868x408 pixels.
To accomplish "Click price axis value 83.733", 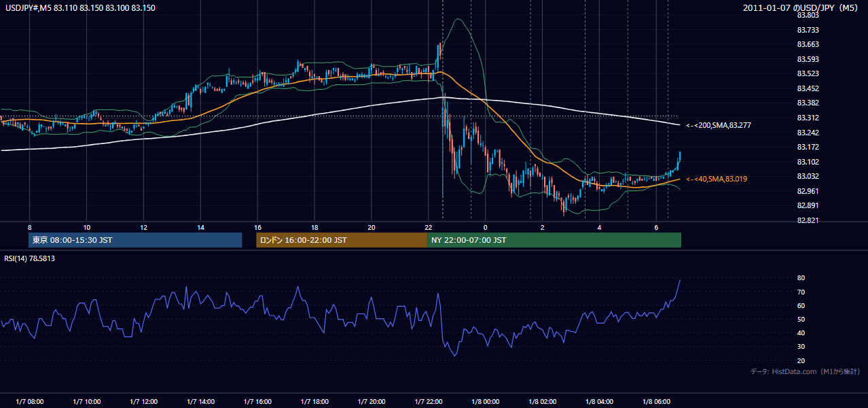I will pos(808,29).
